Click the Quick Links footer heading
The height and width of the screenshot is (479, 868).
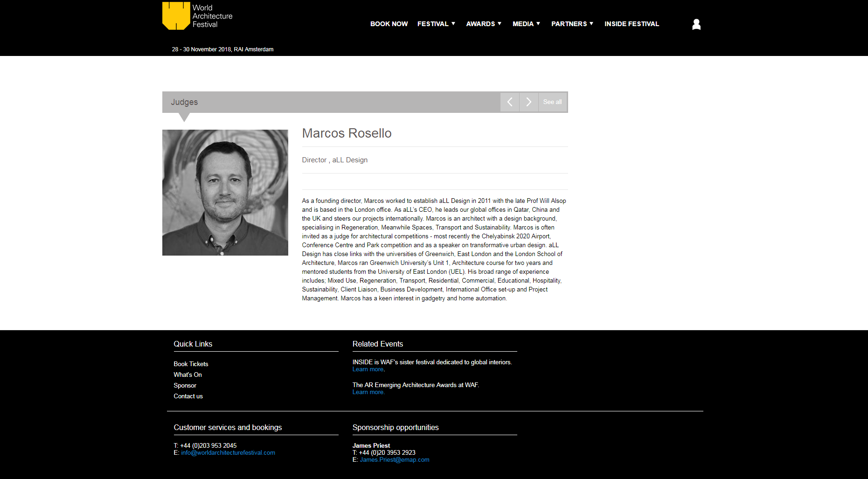click(x=193, y=344)
